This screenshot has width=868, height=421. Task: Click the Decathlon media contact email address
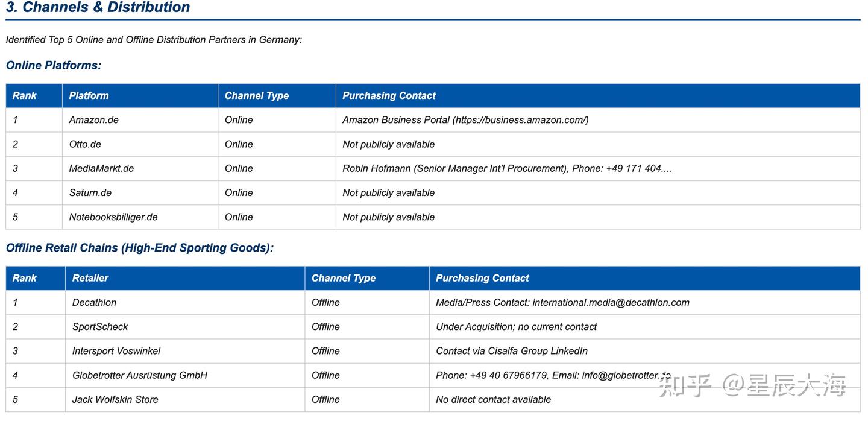[611, 303]
